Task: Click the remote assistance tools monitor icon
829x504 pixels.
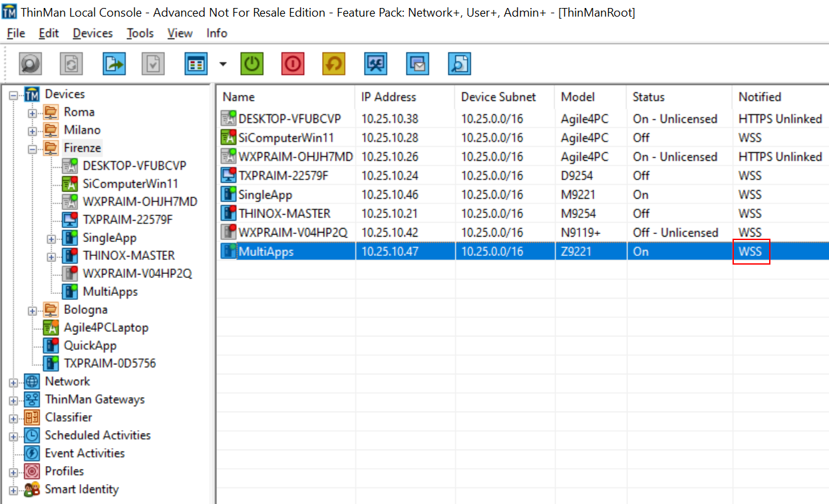Action: [x=376, y=64]
